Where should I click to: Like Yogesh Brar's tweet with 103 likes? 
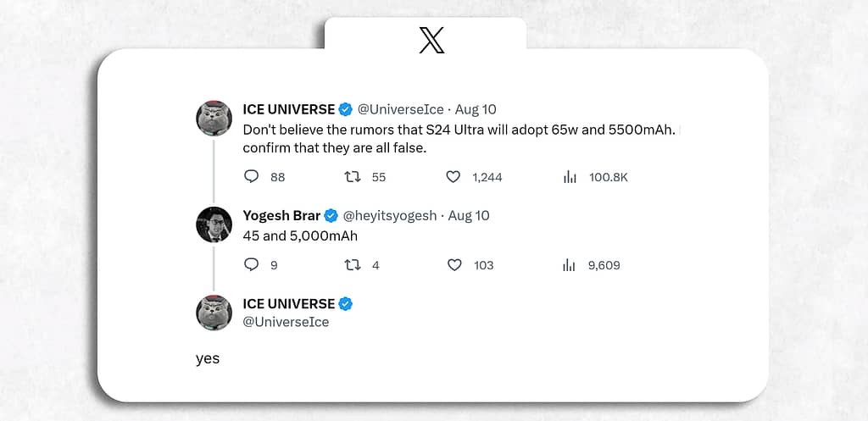pyautogui.click(x=454, y=265)
